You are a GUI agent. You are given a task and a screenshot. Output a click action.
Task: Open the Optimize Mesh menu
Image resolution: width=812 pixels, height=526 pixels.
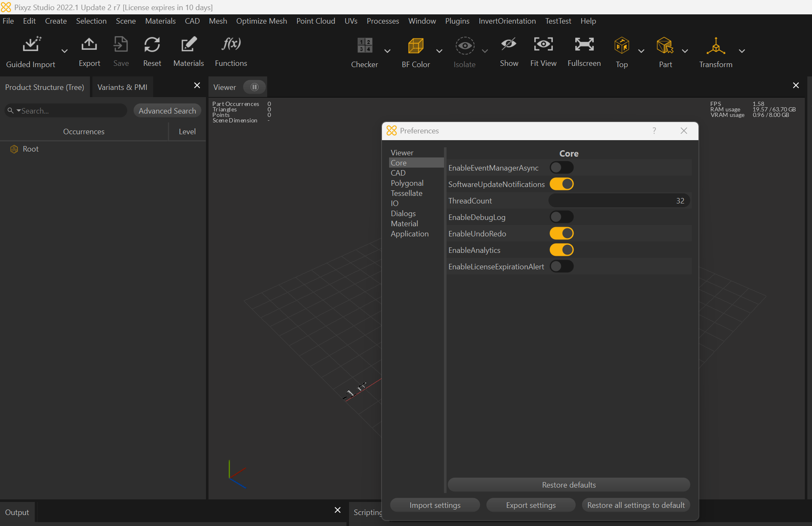point(261,21)
